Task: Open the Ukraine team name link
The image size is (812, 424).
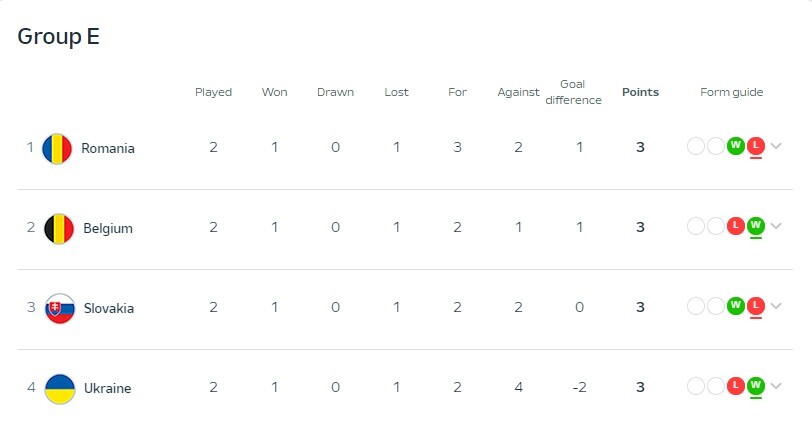Action: point(107,388)
